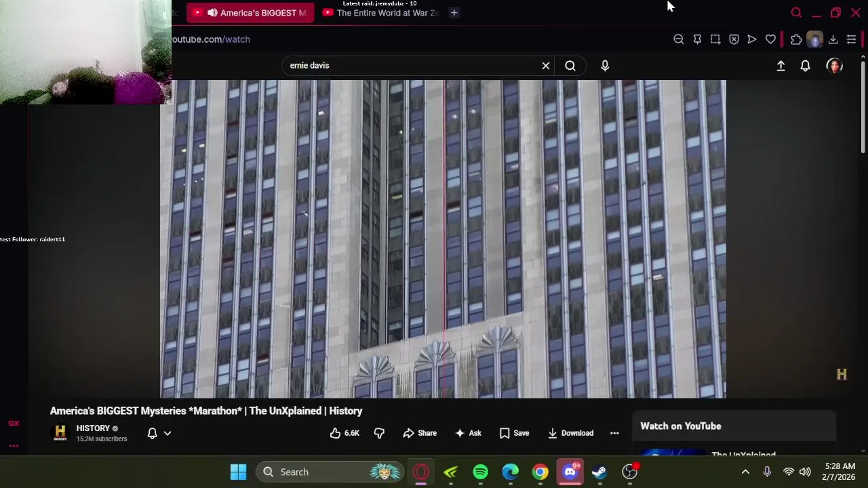Toggle the channel notification bell
868x488 pixels.
(153, 433)
